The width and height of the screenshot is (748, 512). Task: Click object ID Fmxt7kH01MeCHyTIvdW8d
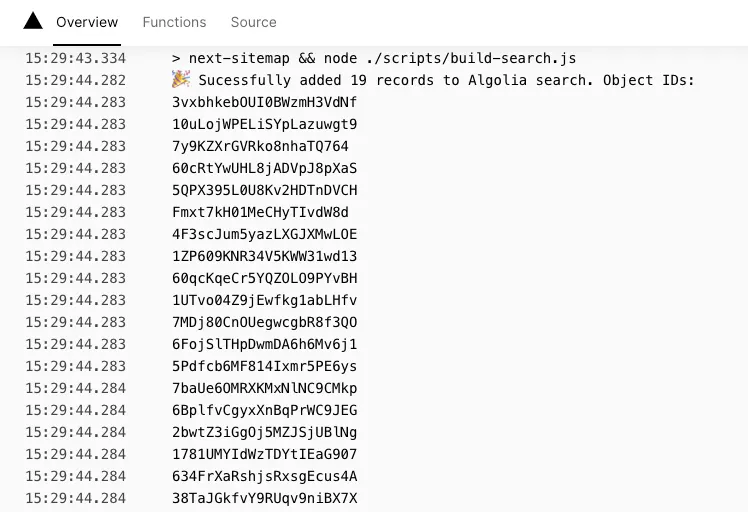260,212
